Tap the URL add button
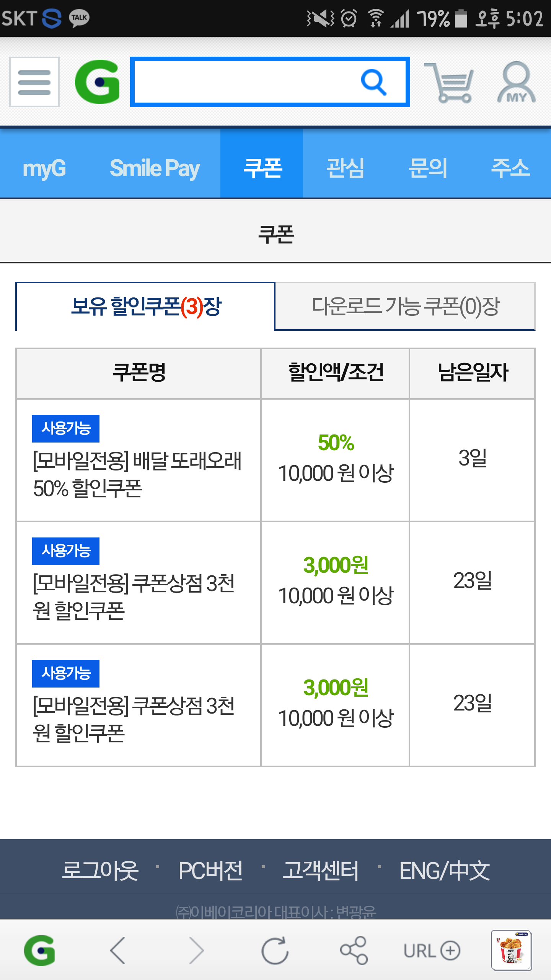The width and height of the screenshot is (551, 980). [432, 950]
